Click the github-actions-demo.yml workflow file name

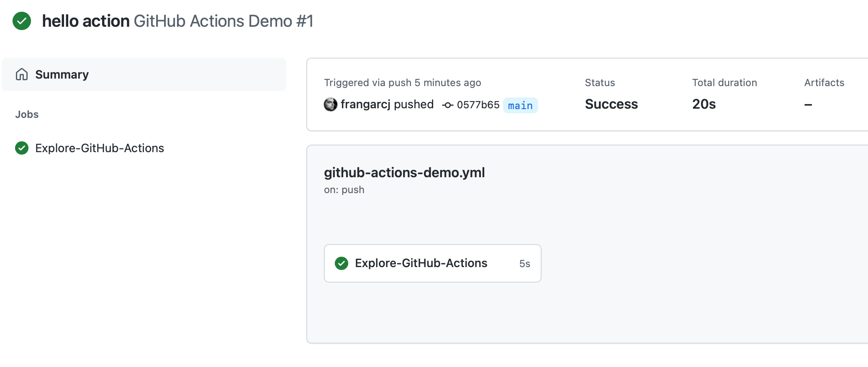coord(404,173)
